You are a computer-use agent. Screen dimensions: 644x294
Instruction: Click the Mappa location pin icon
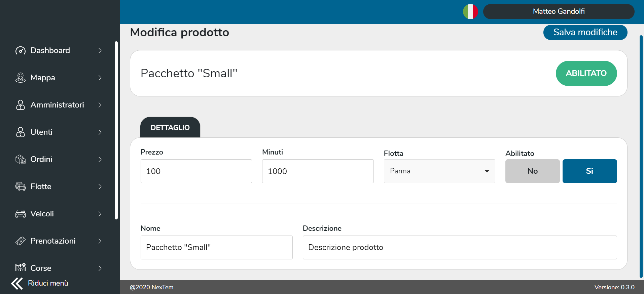(x=21, y=78)
